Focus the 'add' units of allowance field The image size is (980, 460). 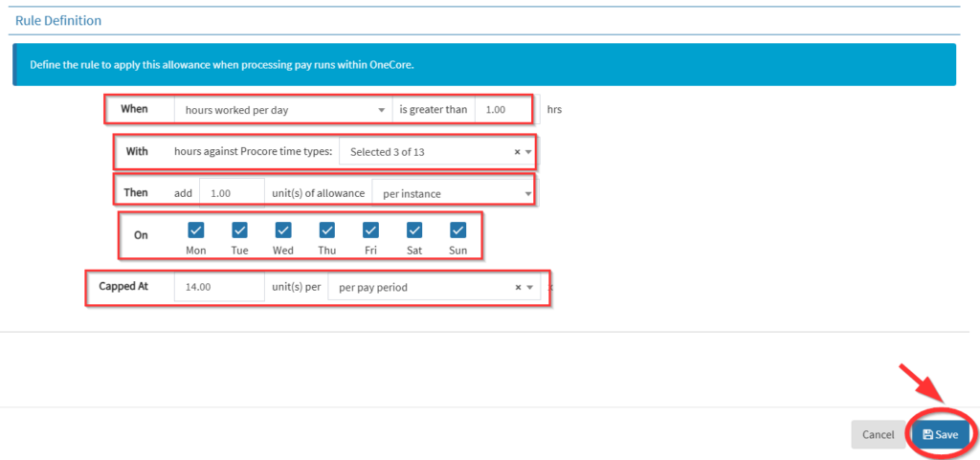pyautogui.click(x=231, y=193)
